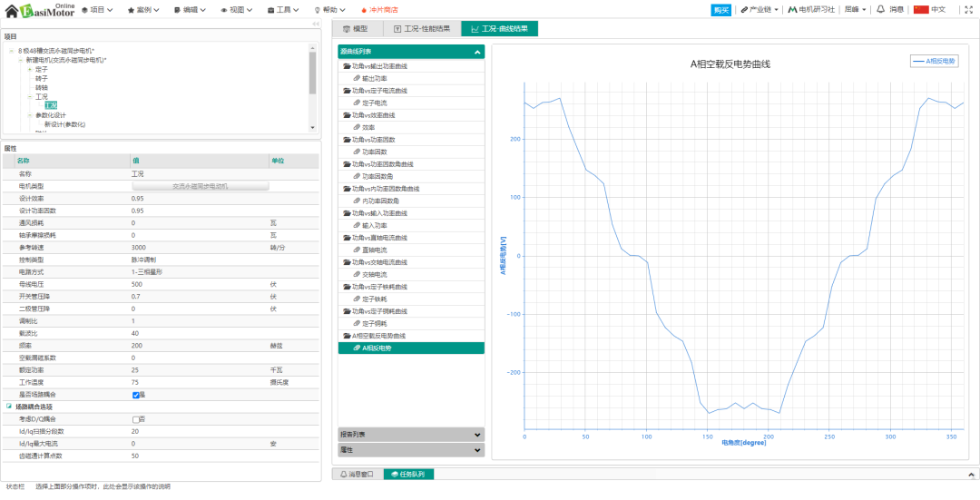Open the 视图 menu

pos(236,10)
